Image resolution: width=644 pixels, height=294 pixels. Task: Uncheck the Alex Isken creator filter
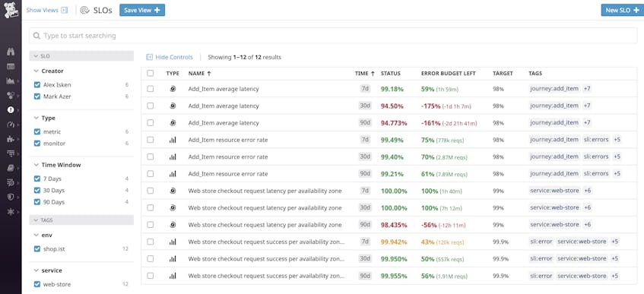[x=37, y=85]
